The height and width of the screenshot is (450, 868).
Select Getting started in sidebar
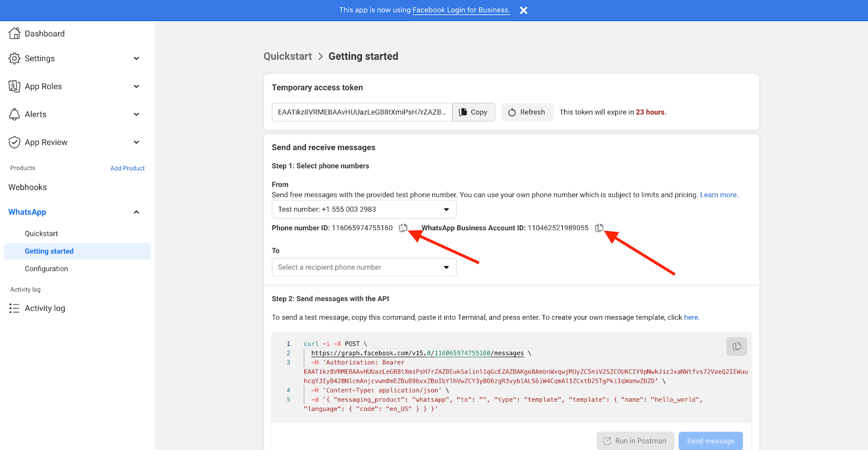click(x=78, y=251)
